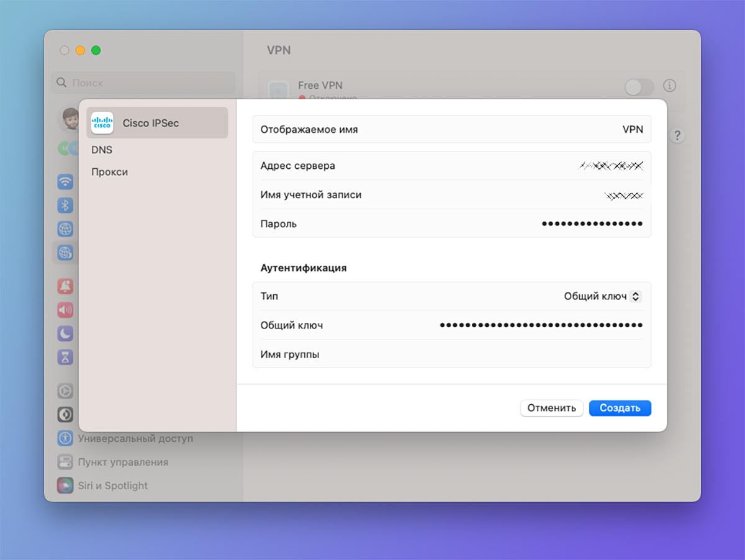Open Screen Time hourglass icon

(65, 357)
